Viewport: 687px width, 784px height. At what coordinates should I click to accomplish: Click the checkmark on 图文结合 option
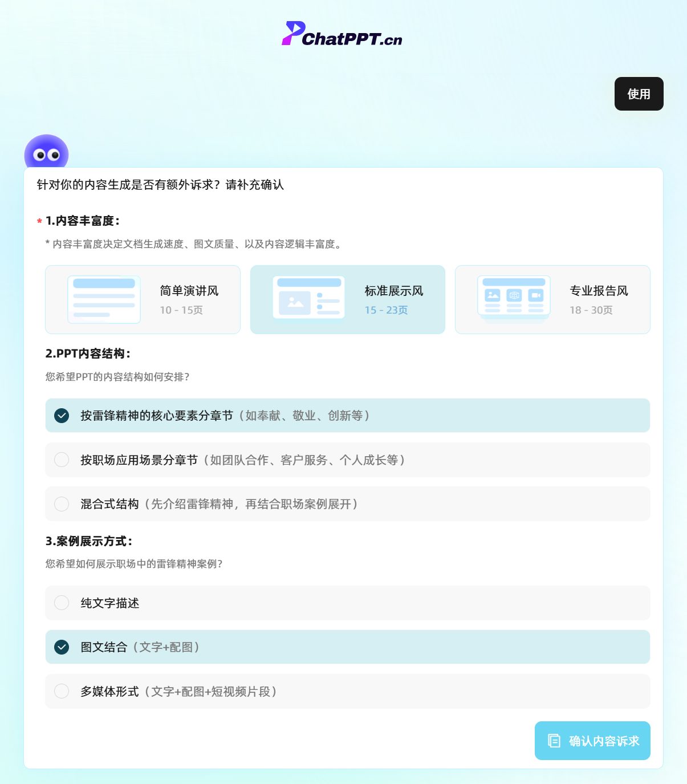(61, 647)
